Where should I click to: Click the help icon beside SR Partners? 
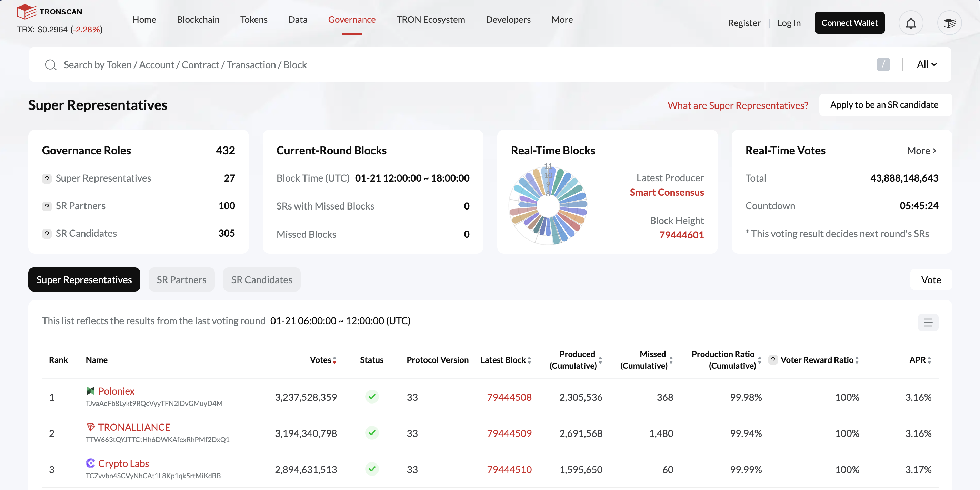click(47, 206)
